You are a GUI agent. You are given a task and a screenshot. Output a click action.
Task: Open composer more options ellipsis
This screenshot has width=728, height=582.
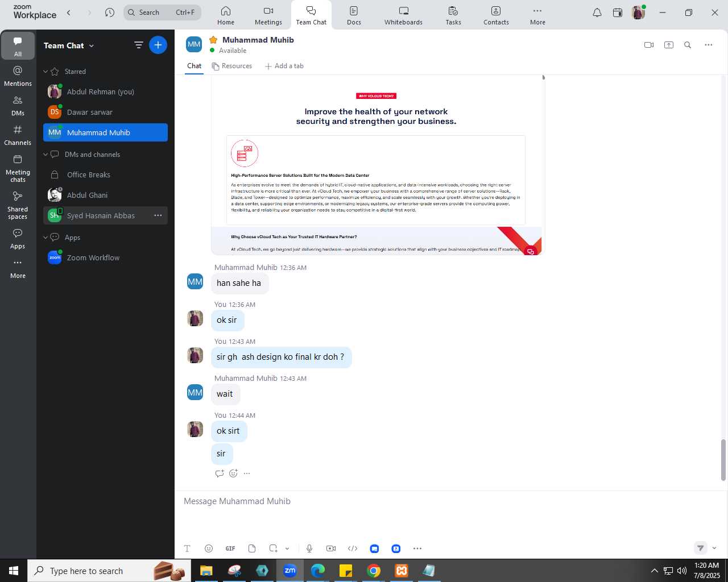click(417, 548)
